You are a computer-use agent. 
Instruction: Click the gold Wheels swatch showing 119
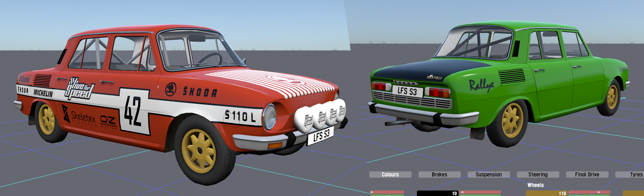[x=547, y=193]
